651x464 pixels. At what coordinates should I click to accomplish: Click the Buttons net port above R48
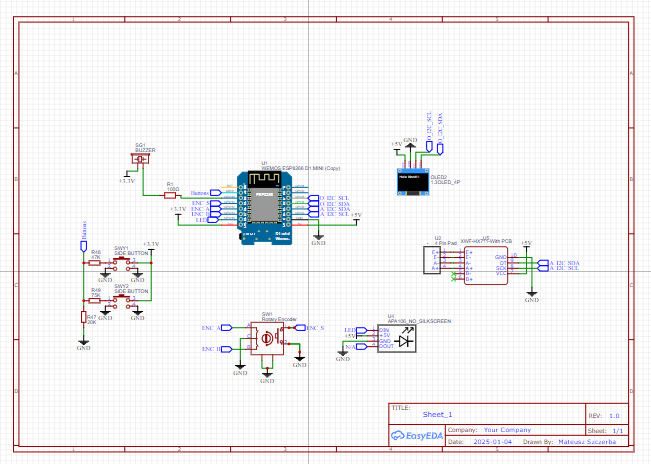tap(83, 246)
